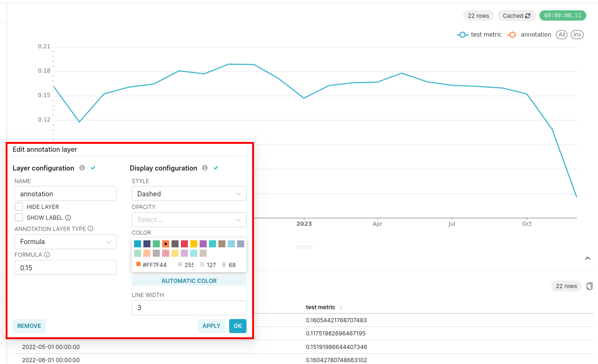Open the Style dropdown showing Dashed

coord(189,193)
